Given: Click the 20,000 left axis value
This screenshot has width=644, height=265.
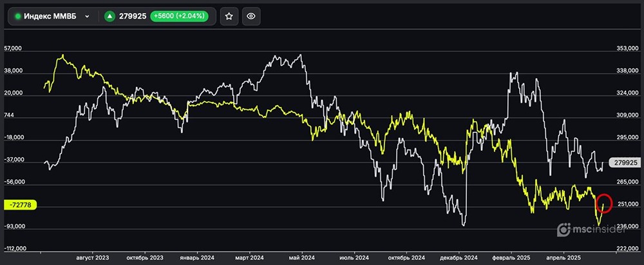Looking at the screenshot, I should tap(13, 93).
